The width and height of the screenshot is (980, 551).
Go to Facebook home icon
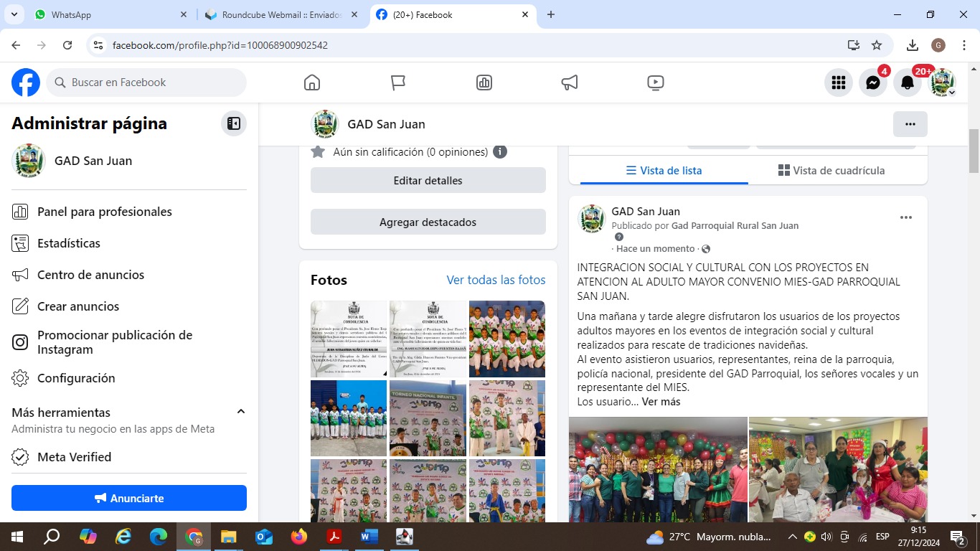coord(312,83)
